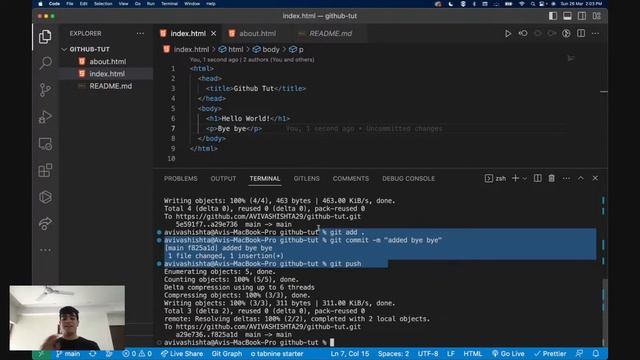The width and height of the screenshot is (640, 360).
Task: Toggle bottom panel layout icon
Action: 567,16
